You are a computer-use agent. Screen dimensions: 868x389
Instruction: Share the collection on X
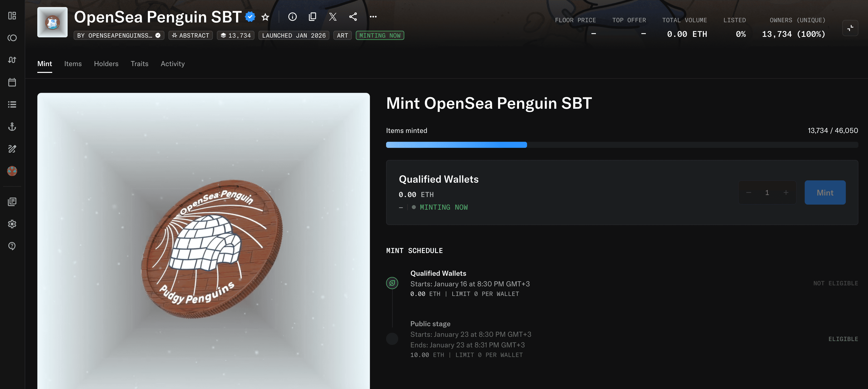click(x=333, y=17)
